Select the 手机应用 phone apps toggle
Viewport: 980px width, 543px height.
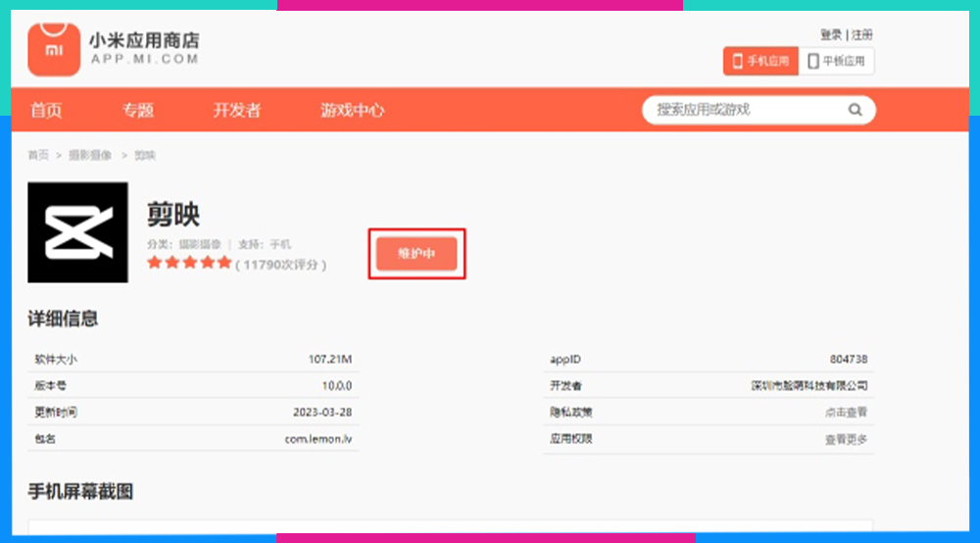pyautogui.click(x=760, y=61)
